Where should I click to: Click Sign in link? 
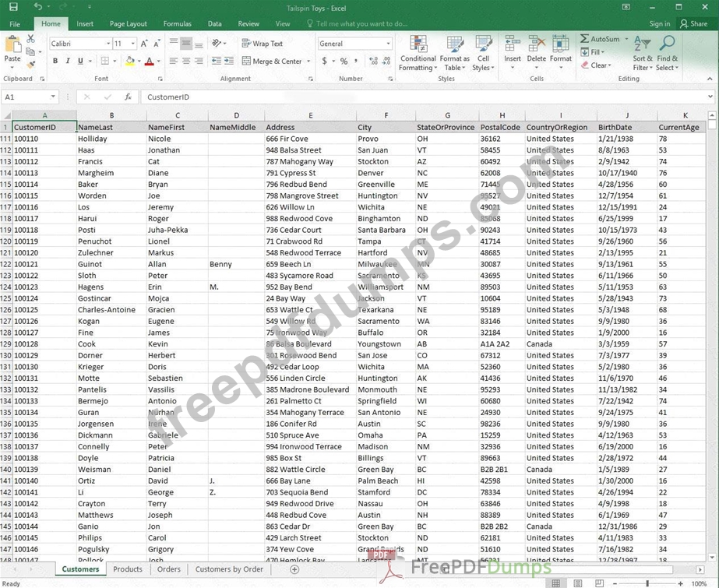pyautogui.click(x=659, y=24)
